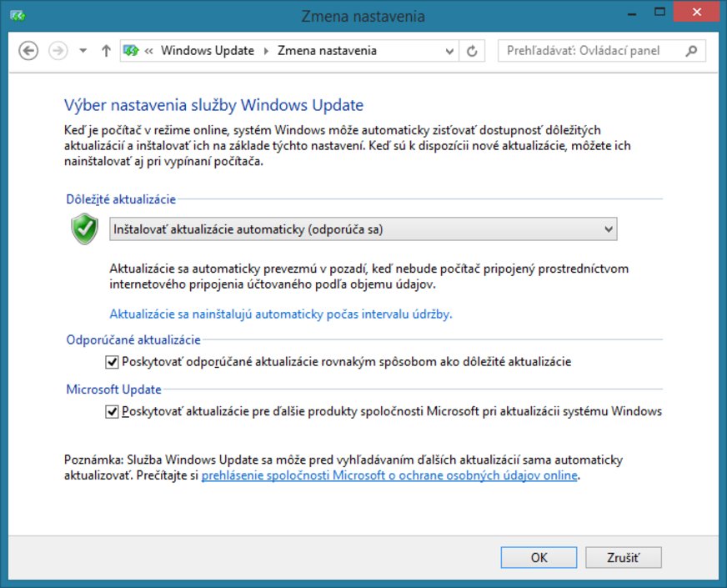Click the Forward navigation arrow
The image size is (727, 588).
coord(58,51)
